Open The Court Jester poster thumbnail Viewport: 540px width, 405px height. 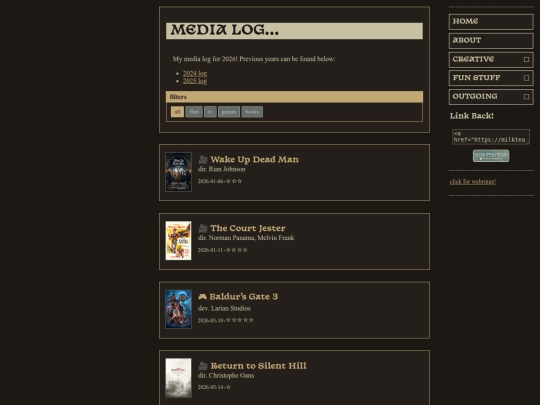[x=178, y=240]
